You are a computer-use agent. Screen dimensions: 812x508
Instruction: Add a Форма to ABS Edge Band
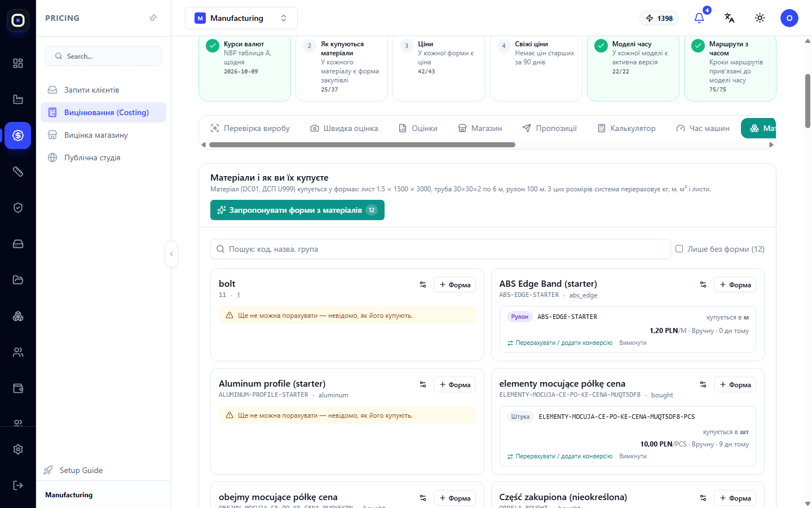pyautogui.click(x=735, y=284)
